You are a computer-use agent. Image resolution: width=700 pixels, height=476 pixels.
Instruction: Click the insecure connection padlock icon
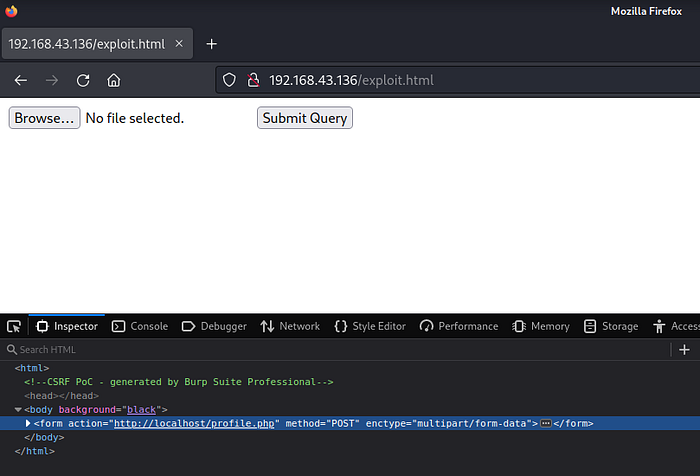252,80
